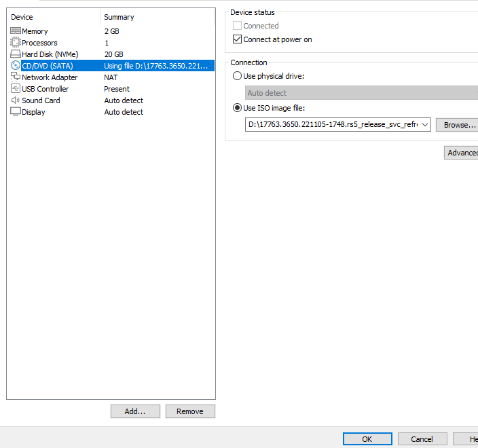Image resolution: width=478 pixels, height=448 pixels.
Task: Click the Sound Card speaker icon
Action: pos(16,100)
